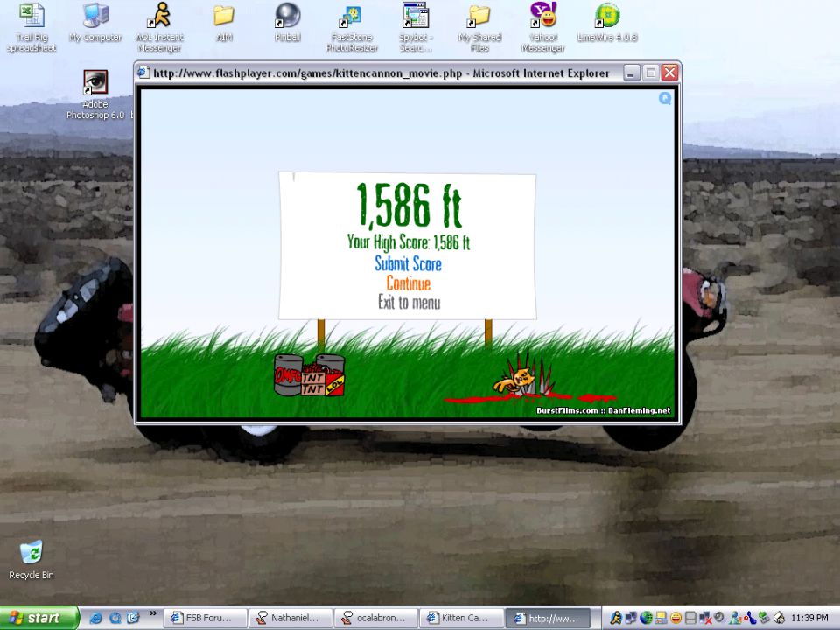840x630 pixels.
Task: Open My Computer on the desktop
Action: point(95,23)
